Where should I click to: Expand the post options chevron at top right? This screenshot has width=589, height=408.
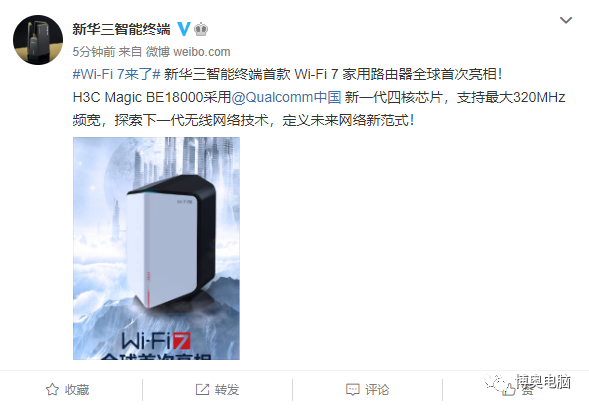(x=566, y=20)
